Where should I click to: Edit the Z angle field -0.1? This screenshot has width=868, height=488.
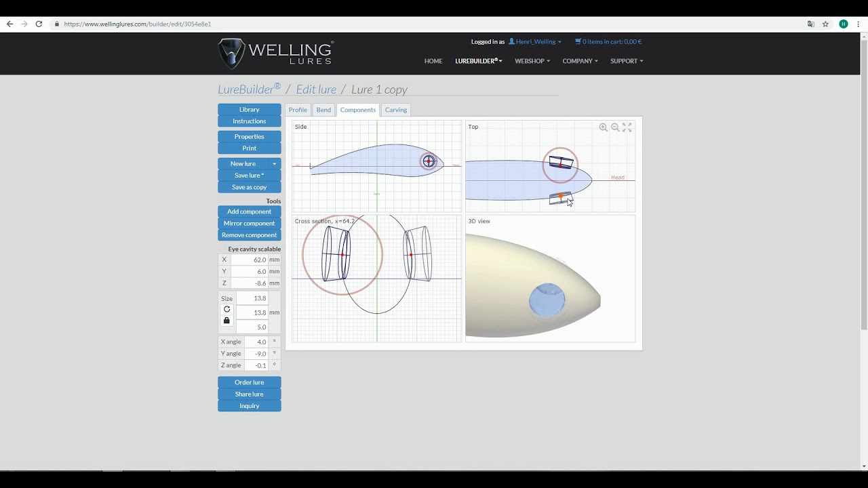tap(256, 365)
